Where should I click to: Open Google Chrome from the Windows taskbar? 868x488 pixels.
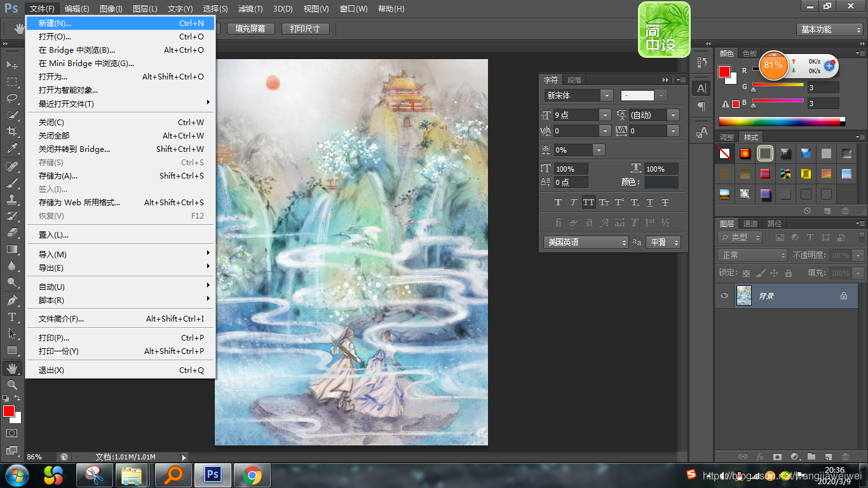tap(252, 475)
